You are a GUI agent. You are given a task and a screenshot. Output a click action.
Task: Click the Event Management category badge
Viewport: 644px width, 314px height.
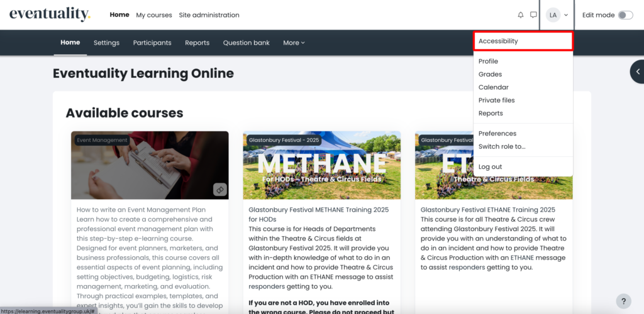point(103,140)
